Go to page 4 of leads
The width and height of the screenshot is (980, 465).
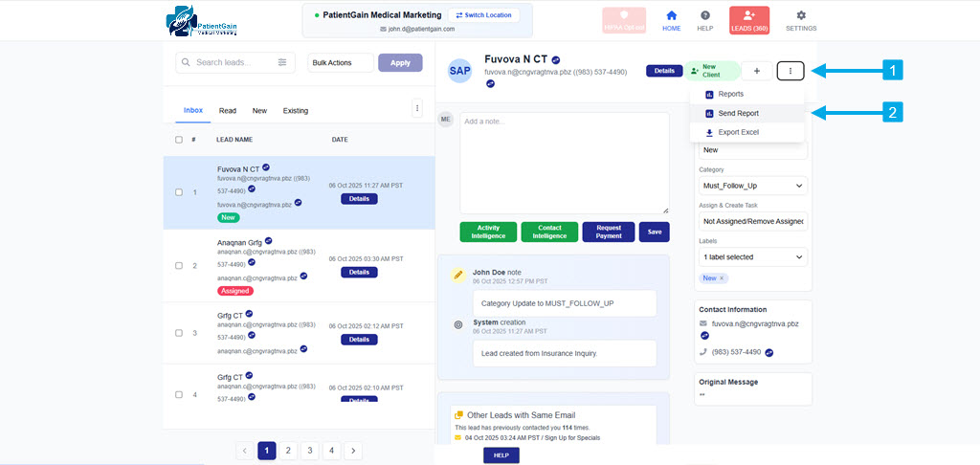pyautogui.click(x=331, y=450)
